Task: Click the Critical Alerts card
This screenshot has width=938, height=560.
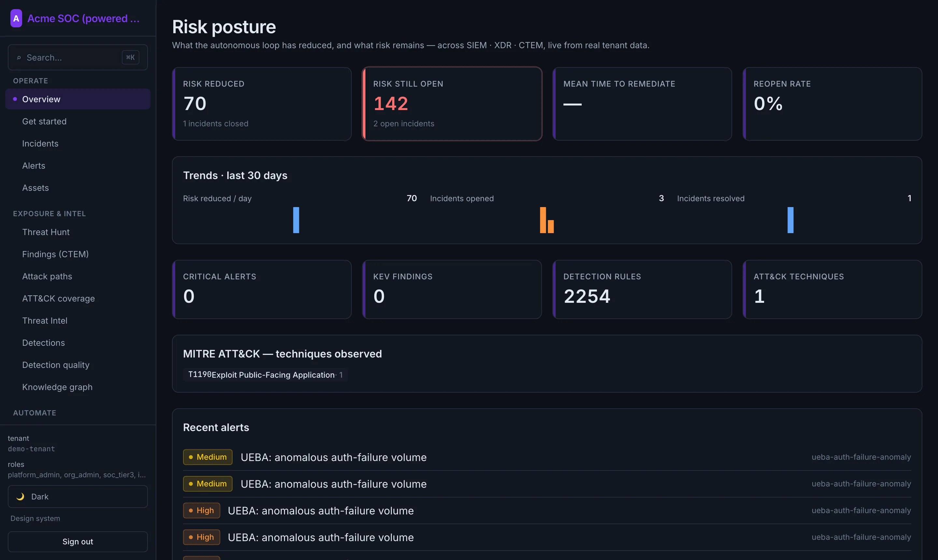Action: 262,289
